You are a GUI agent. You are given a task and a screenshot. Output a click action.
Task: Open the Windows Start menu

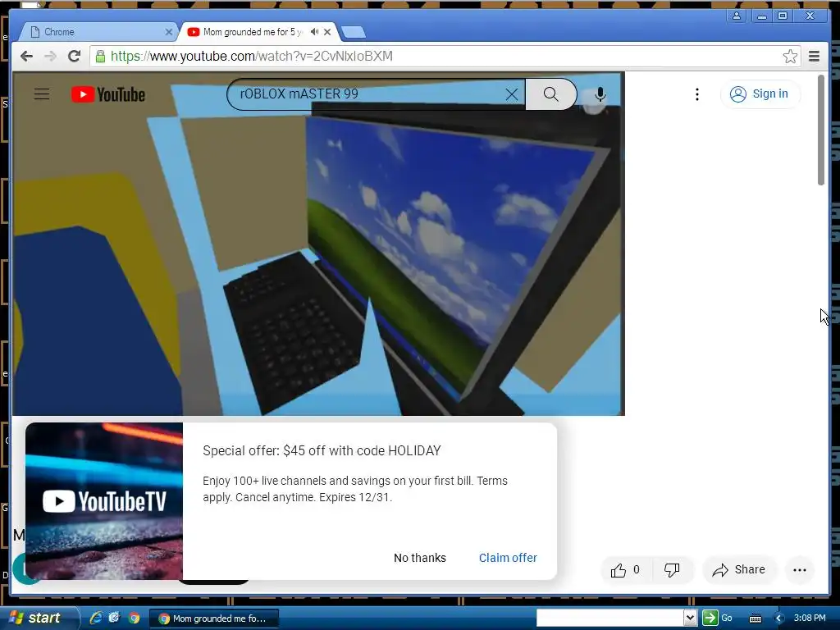coord(38,619)
